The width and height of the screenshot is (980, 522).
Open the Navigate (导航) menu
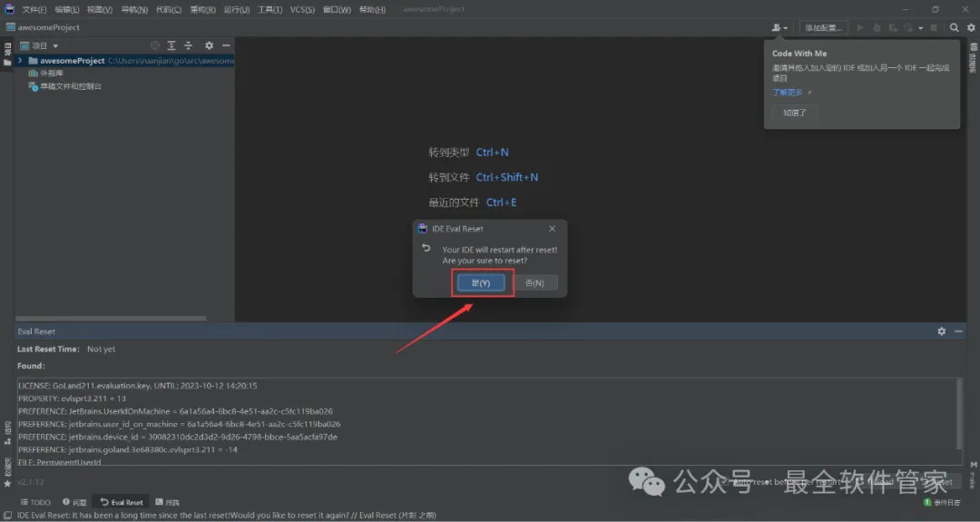point(134,9)
